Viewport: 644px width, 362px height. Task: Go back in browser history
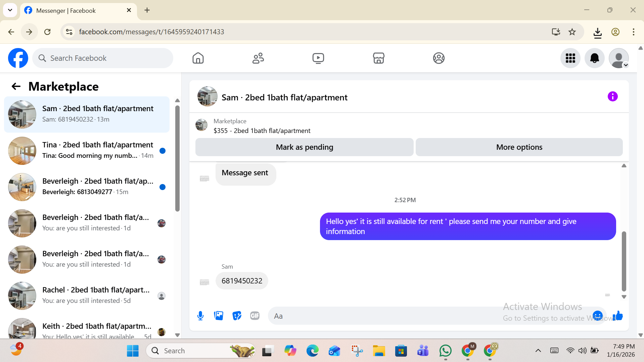(x=11, y=32)
